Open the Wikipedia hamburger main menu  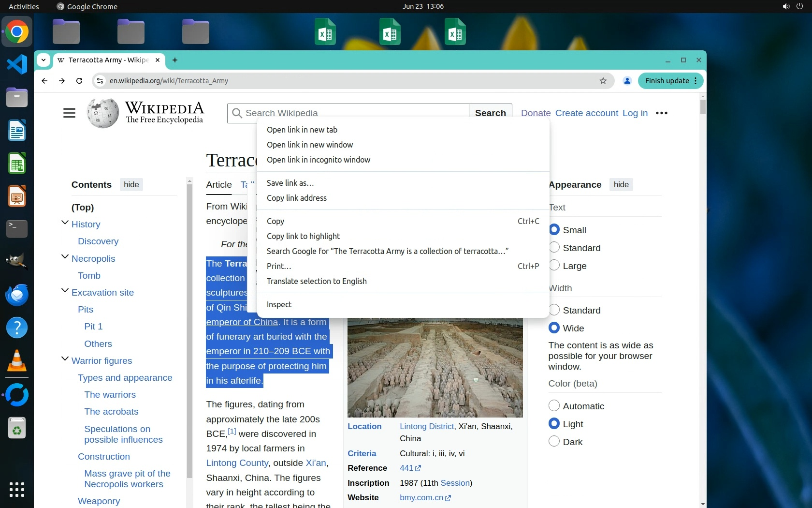pyautogui.click(x=69, y=113)
